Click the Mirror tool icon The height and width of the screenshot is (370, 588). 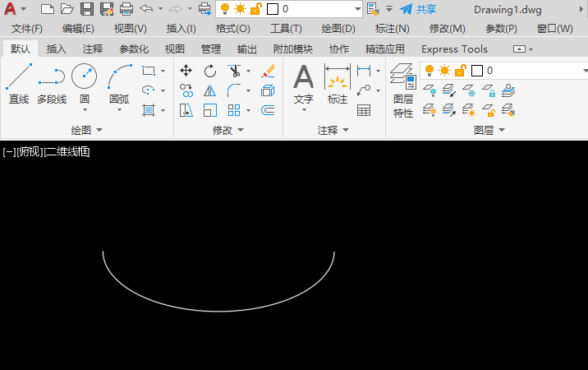[x=210, y=90]
